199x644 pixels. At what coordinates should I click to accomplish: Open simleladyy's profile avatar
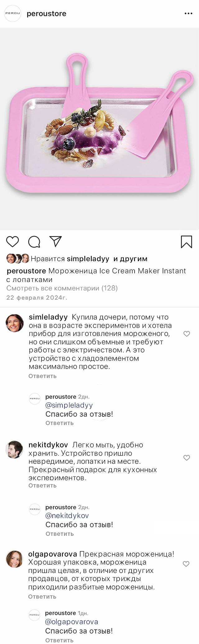15,323
